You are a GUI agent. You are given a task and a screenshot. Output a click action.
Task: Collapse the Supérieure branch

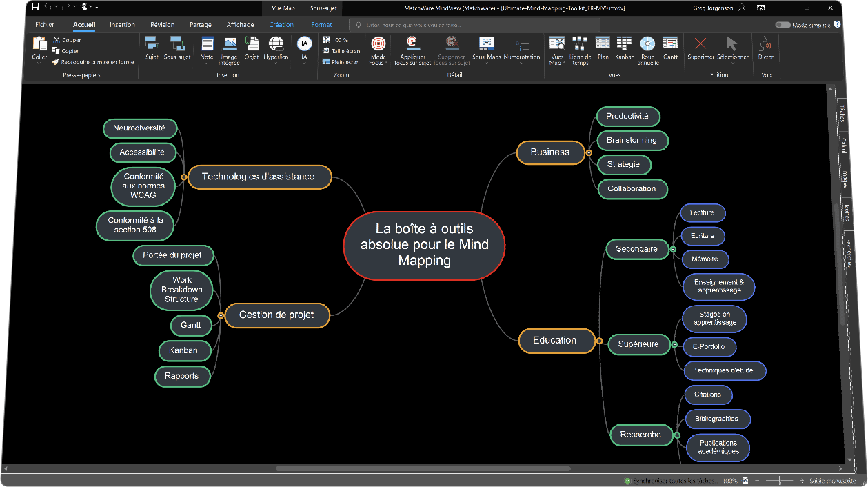coord(676,344)
